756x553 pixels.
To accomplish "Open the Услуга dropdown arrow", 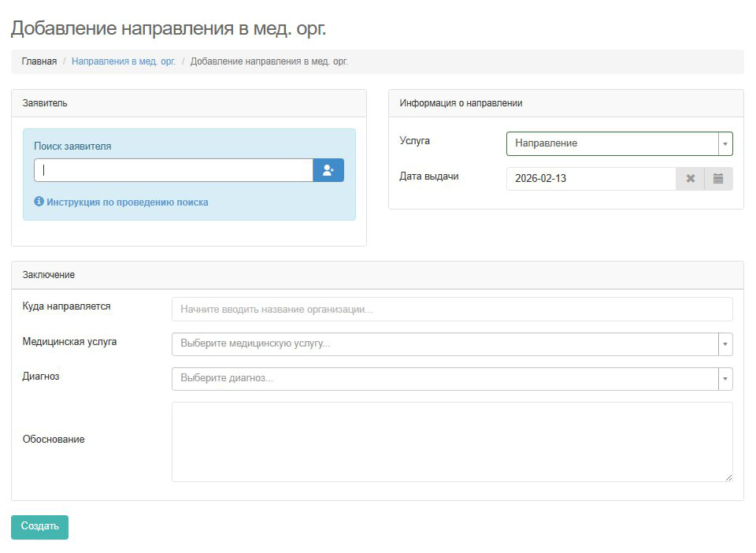I will point(724,143).
